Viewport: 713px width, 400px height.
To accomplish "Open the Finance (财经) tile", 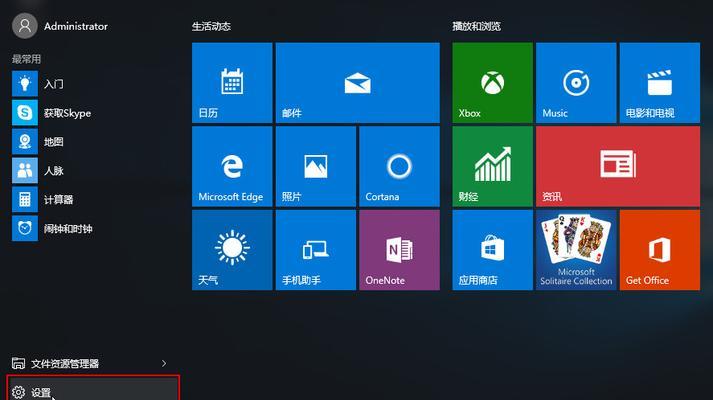I will tap(492, 166).
